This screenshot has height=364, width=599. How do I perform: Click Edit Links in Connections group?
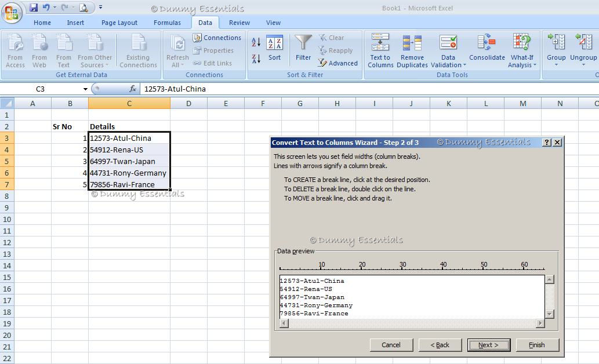tap(212, 63)
